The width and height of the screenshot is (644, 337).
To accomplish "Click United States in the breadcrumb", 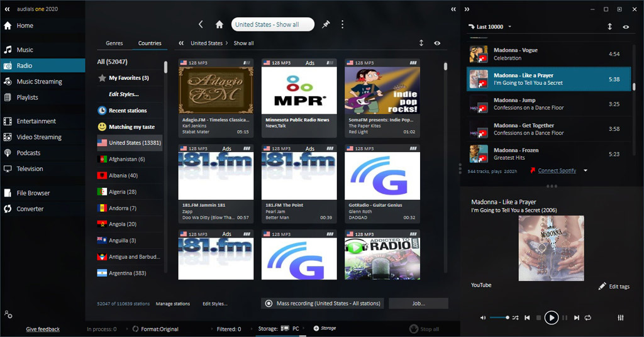I will [x=206, y=43].
